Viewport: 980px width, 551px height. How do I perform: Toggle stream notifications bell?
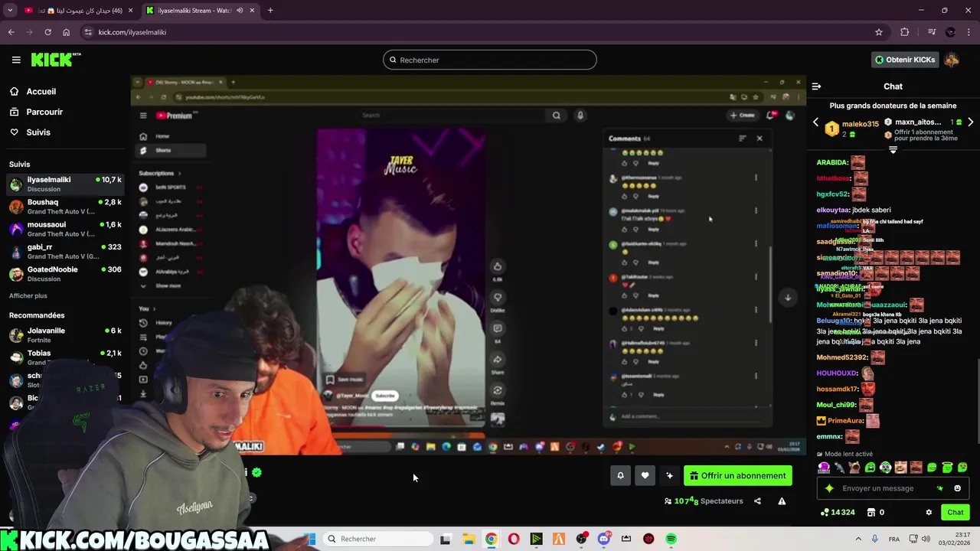(x=620, y=475)
